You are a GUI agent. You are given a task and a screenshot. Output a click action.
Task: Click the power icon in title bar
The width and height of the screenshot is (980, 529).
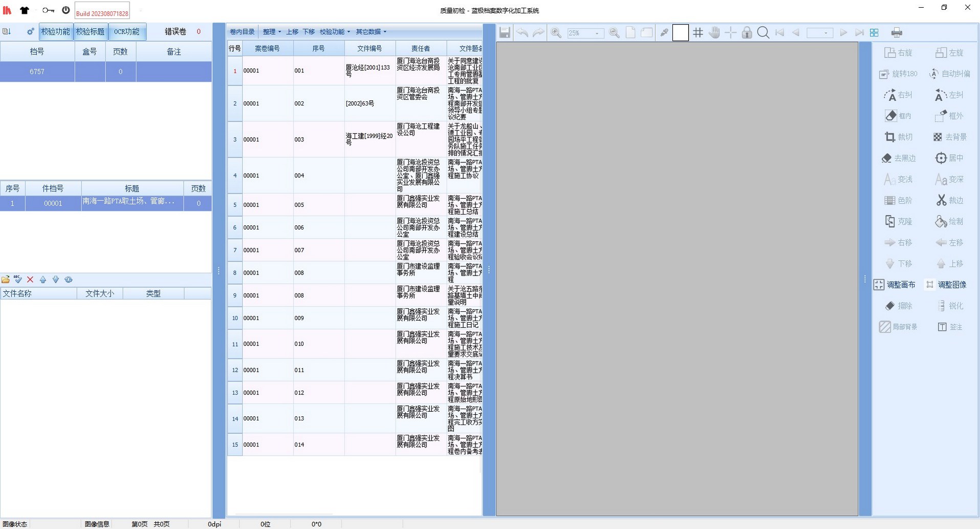click(x=66, y=10)
